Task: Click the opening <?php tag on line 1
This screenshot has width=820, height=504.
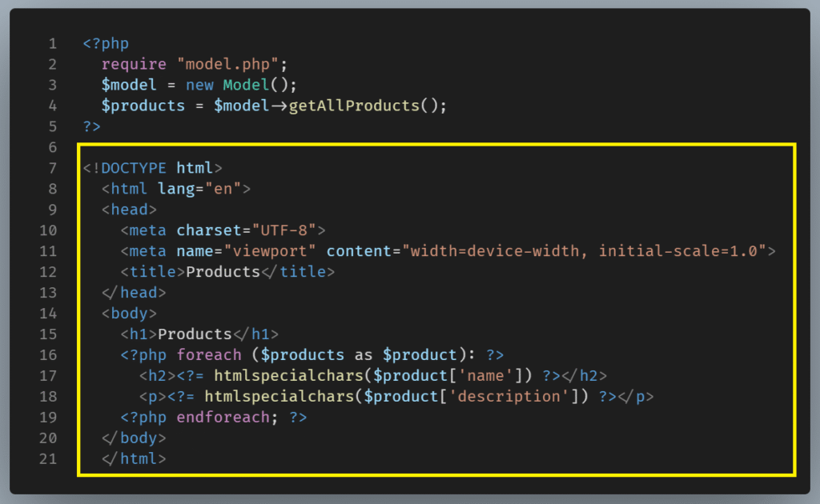Action: click(x=106, y=43)
